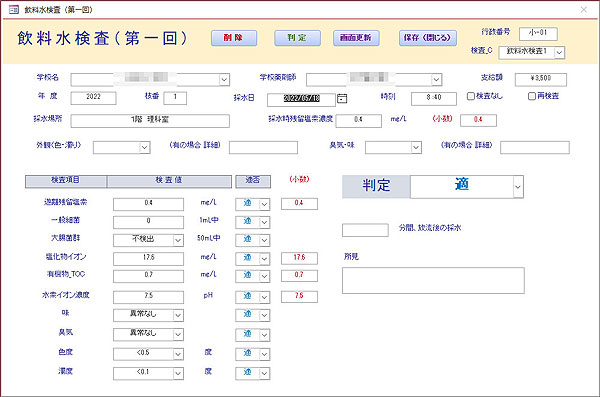Screen dimensions: 600x397
Task: Open the 学校薬剤師 dropdown arrow
Action: click(x=437, y=80)
